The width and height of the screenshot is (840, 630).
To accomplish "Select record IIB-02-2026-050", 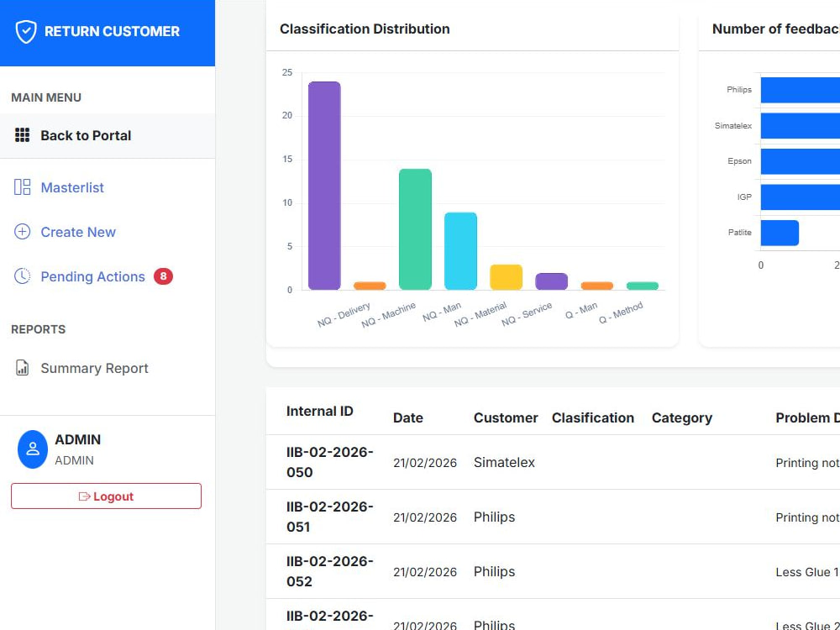I will [329, 462].
